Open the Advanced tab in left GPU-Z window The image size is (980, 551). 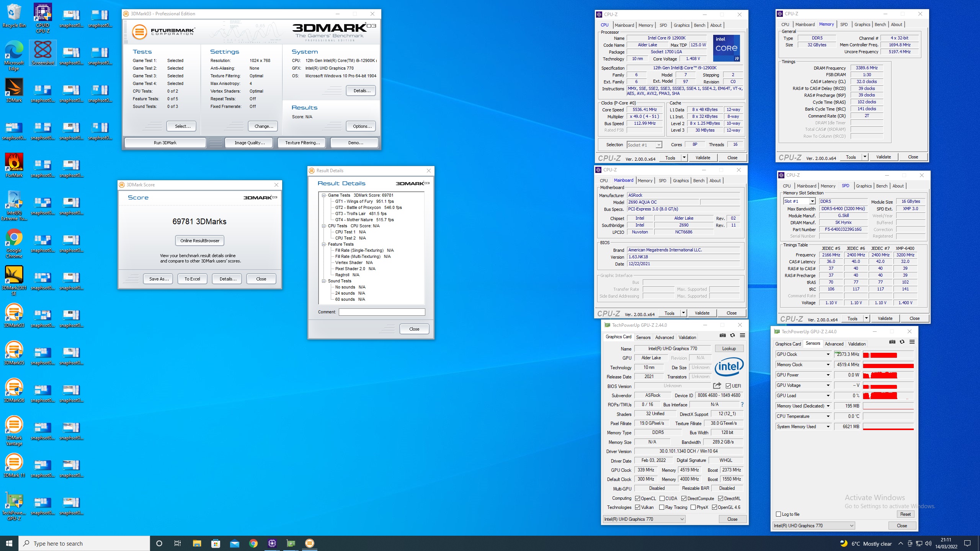tap(664, 337)
